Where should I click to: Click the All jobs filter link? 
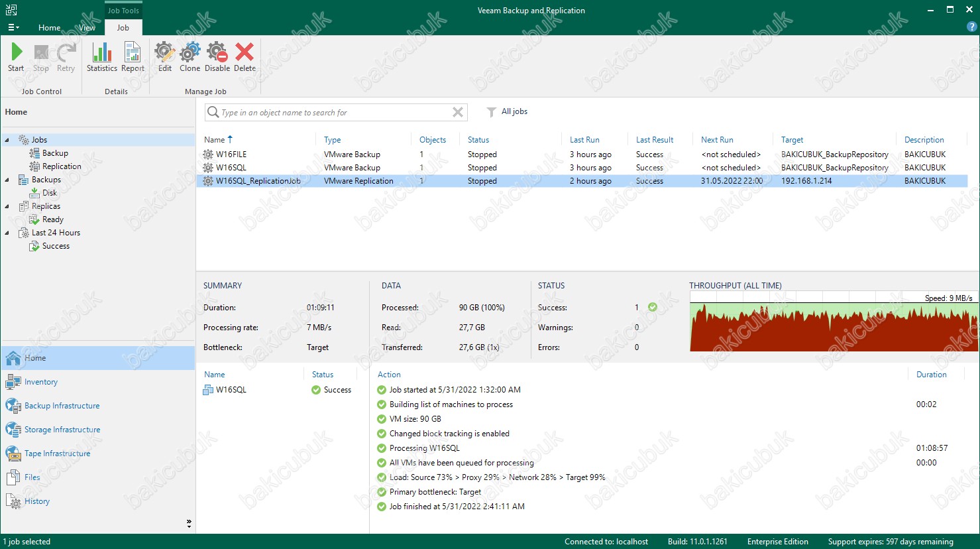pos(514,111)
